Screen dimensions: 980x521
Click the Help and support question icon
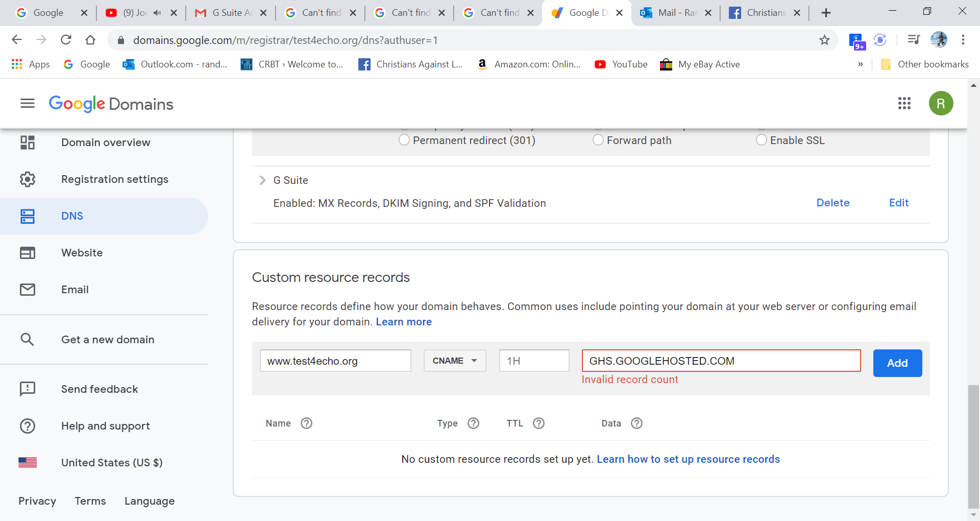(28, 426)
